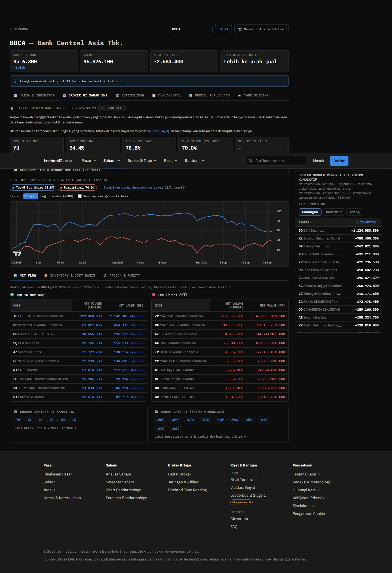Viewport: 392px width, 573px height.
Task: Enable Sembunyikan garis terbesar checkbox
Action: click(x=80, y=196)
